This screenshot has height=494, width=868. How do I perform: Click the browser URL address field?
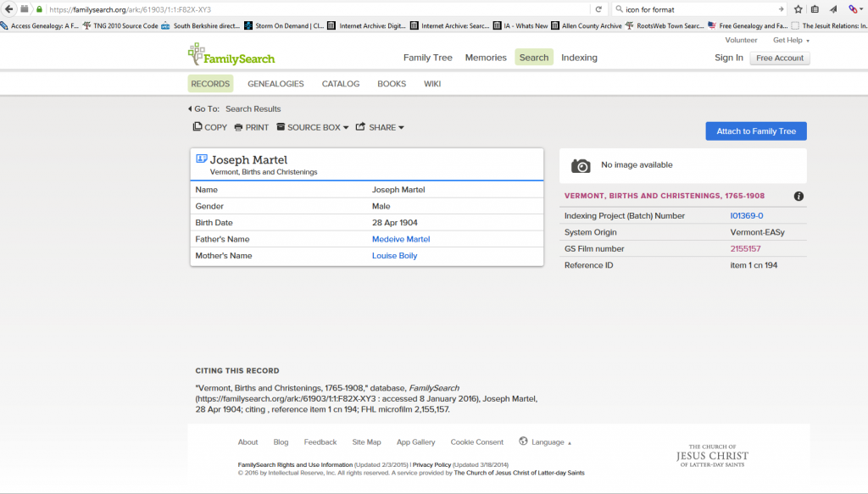click(x=319, y=9)
